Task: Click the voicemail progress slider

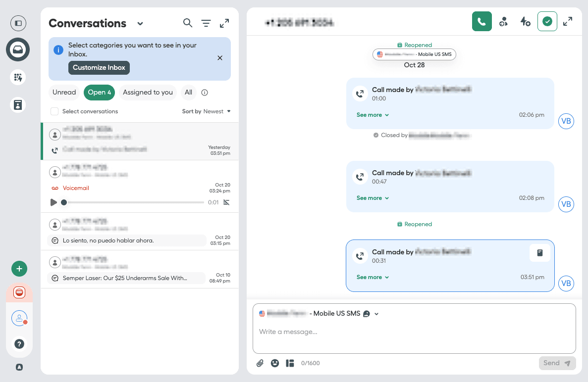Action: [134, 202]
